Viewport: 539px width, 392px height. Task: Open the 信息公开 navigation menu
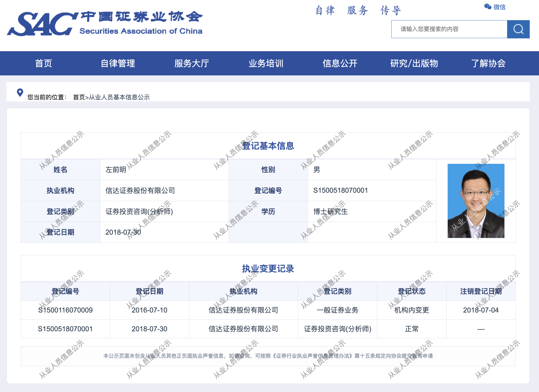point(340,63)
